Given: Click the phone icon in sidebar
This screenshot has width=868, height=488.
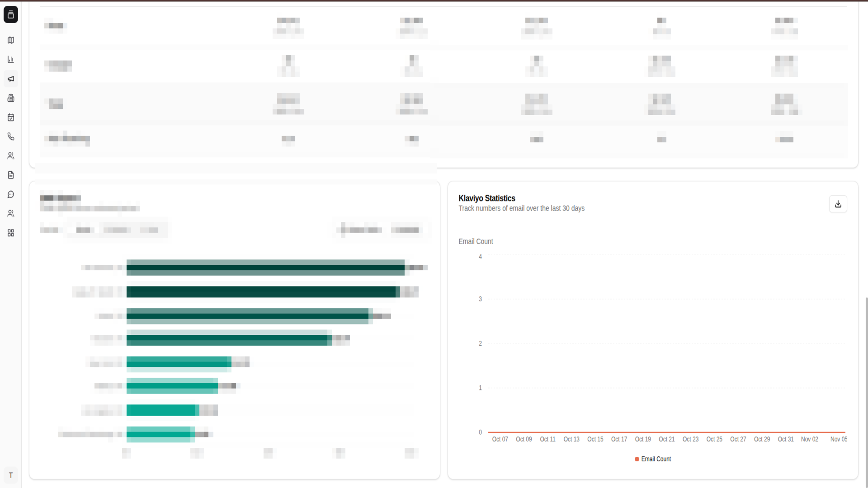Looking at the screenshot, I should [x=11, y=136].
